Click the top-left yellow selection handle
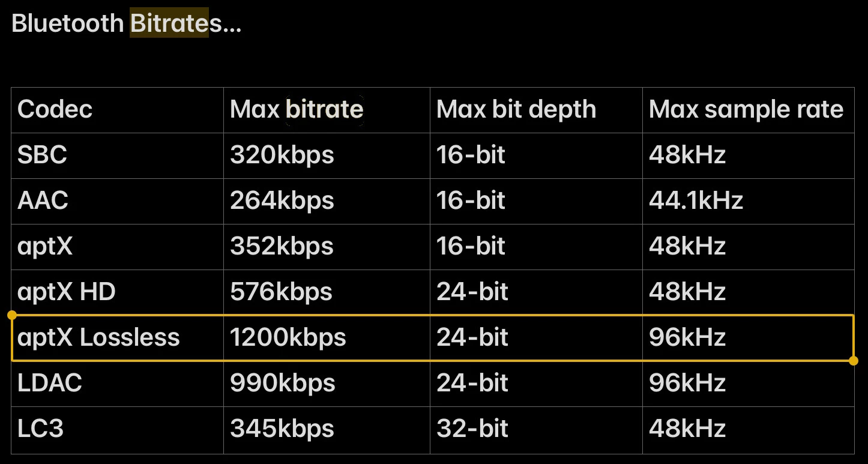 11,315
